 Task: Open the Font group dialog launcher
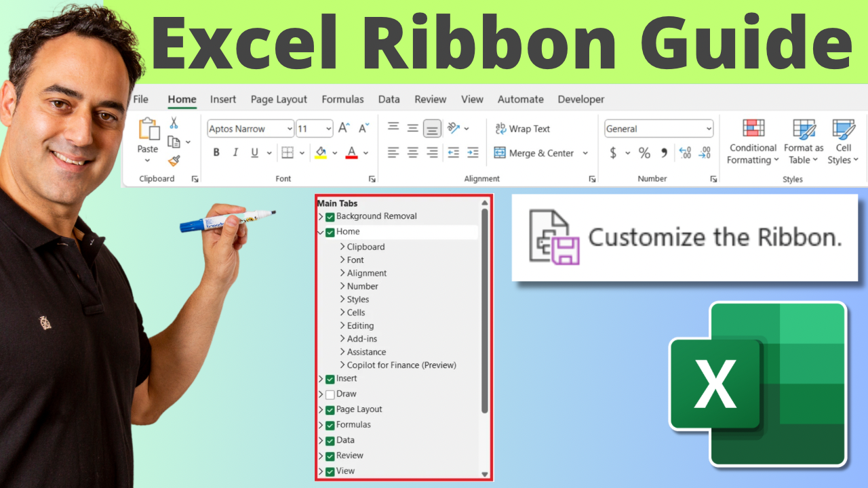pyautogui.click(x=372, y=179)
